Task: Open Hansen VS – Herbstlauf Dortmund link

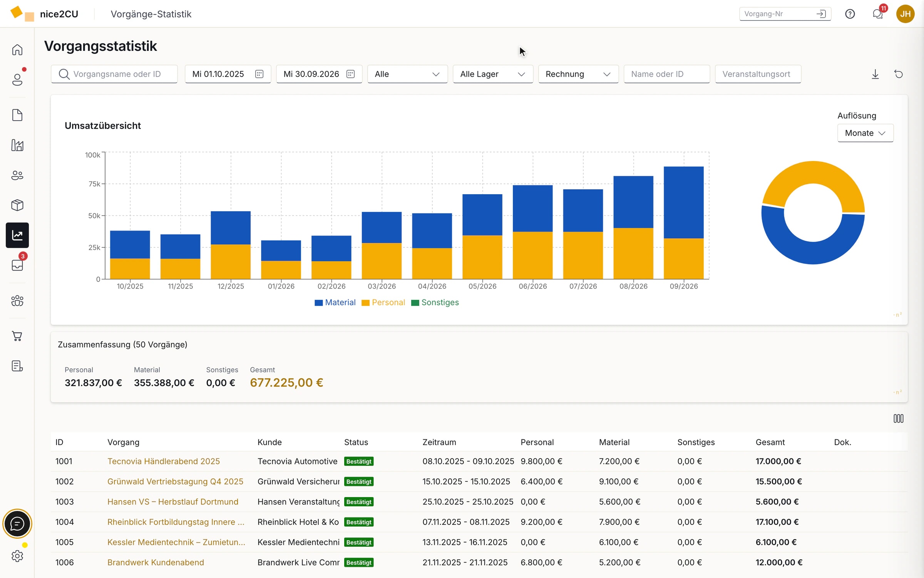Action: [173, 502]
